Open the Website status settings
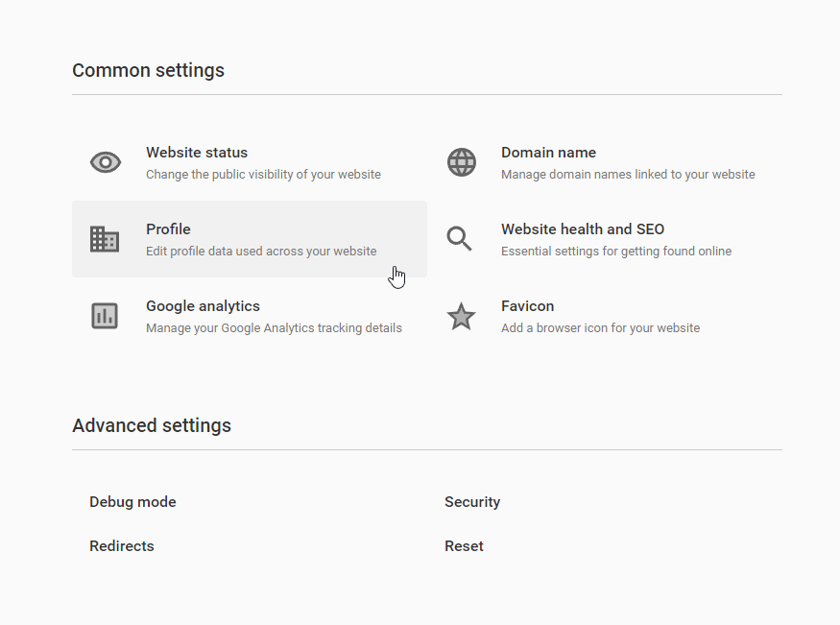This screenshot has height=625, width=840. click(x=197, y=153)
